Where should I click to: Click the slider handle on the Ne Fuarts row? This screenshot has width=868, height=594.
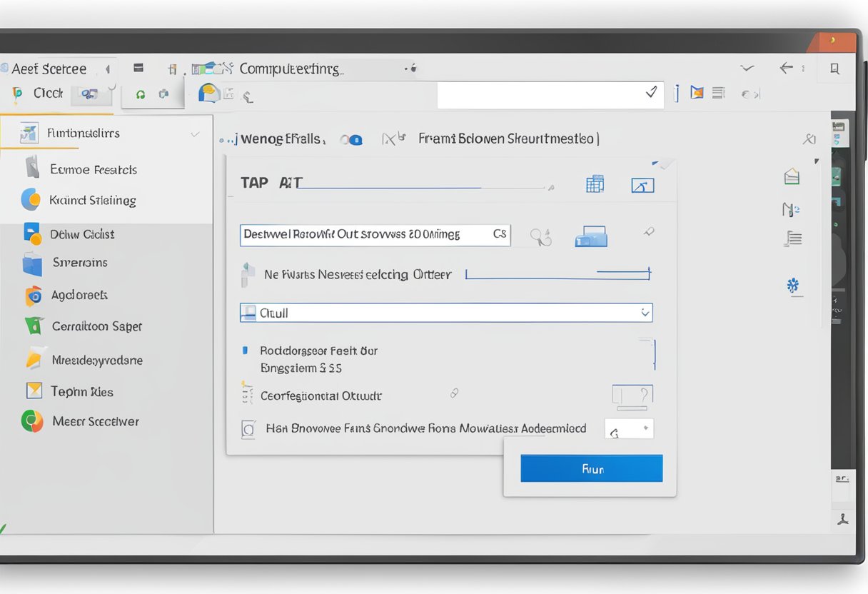tap(648, 273)
